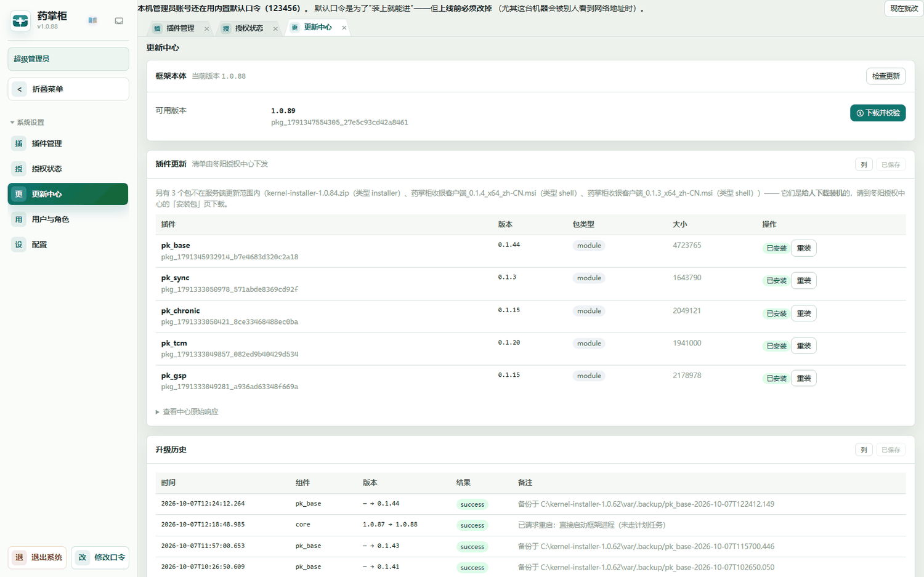Image resolution: width=924 pixels, height=577 pixels.
Task: Click the 已安装 badge for pk_tcm
Action: (x=776, y=346)
